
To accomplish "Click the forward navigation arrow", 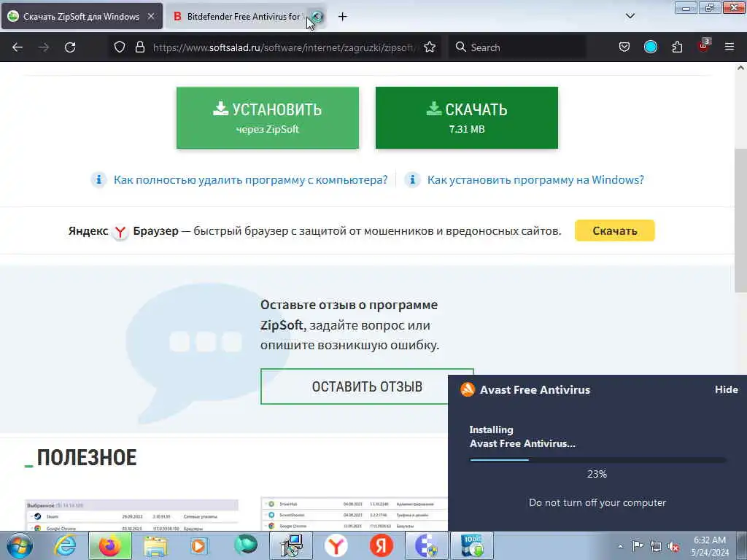I will 44,47.
